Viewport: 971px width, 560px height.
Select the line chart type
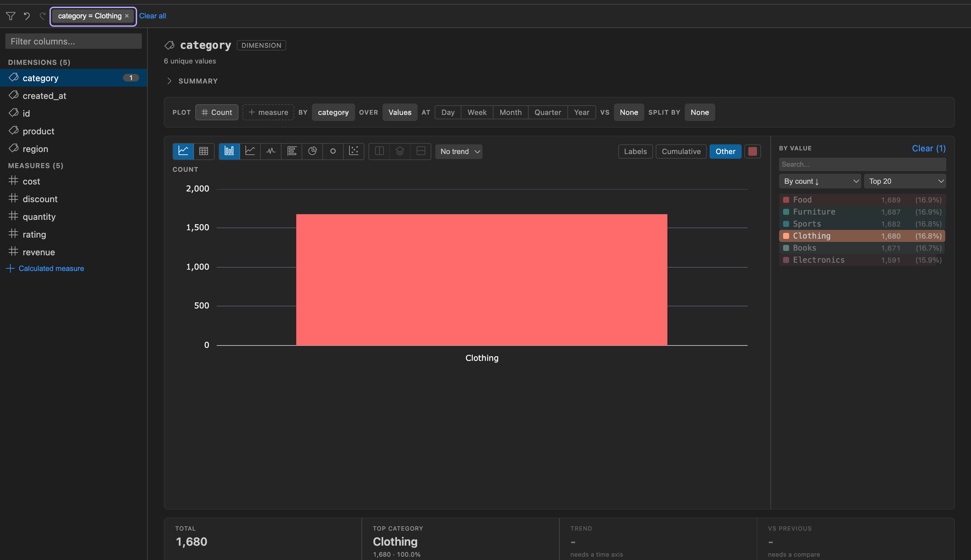[250, 151]
